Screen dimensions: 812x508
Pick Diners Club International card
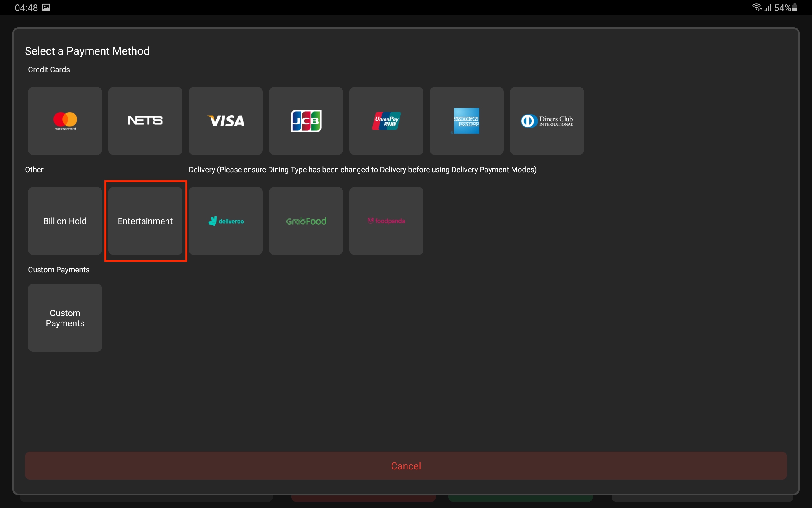[547, 121]
